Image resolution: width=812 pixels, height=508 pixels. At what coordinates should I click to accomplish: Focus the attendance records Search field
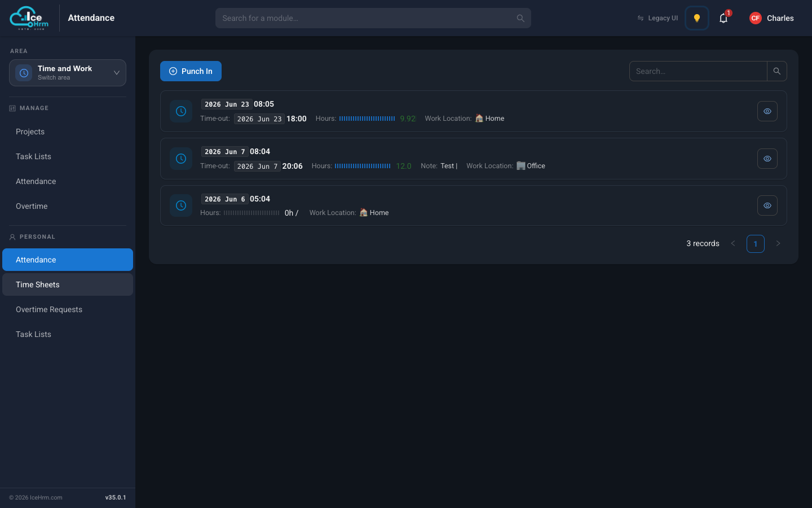[698, 71]
